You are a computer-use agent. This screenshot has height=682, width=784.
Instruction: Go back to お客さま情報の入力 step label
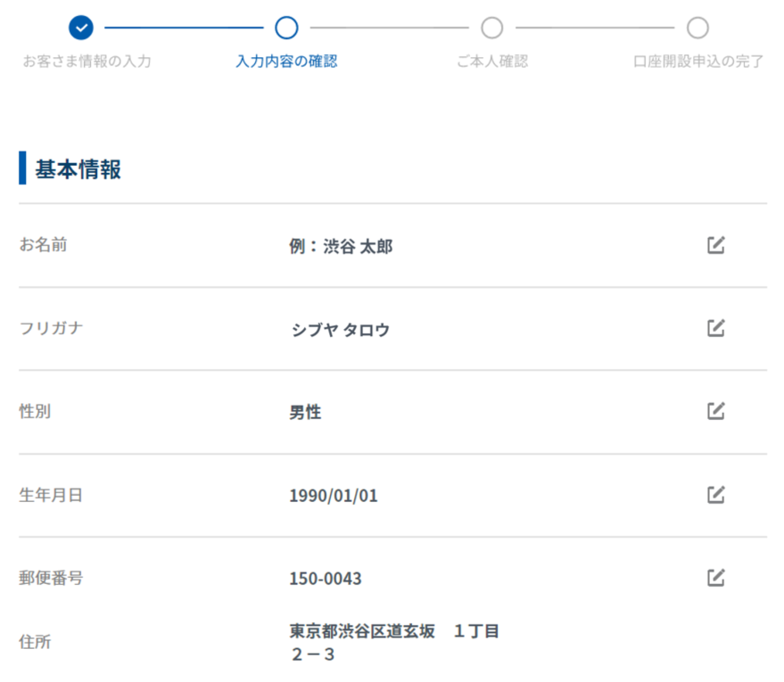[87, 62]
